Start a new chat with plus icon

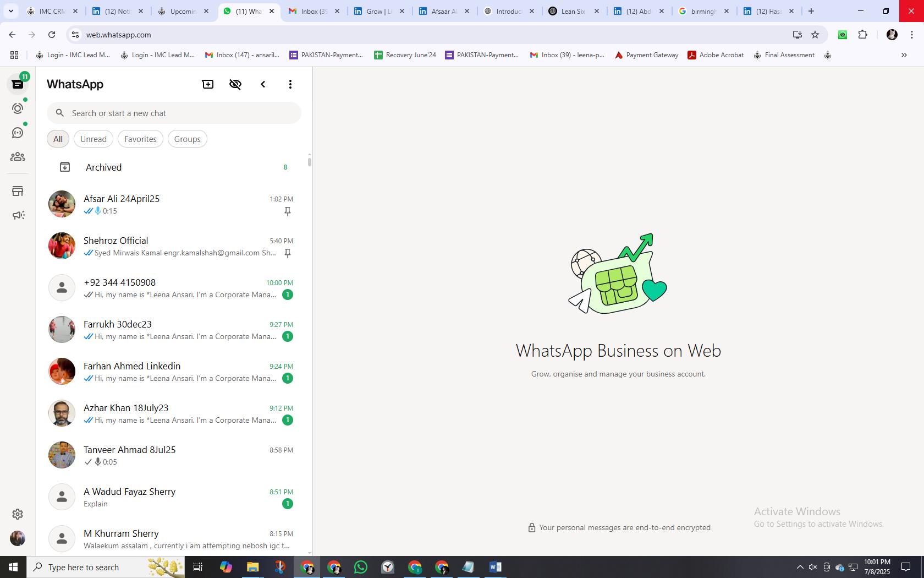click(208, 84)
